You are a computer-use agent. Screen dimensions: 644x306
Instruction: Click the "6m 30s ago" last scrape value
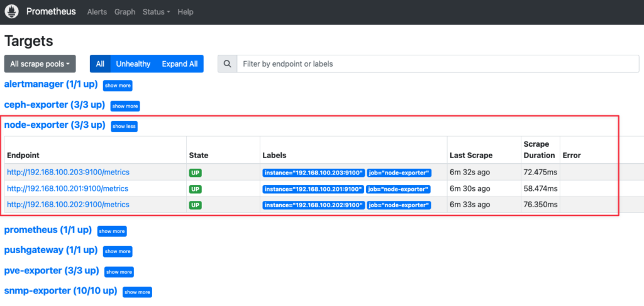[x=470, y=188]
